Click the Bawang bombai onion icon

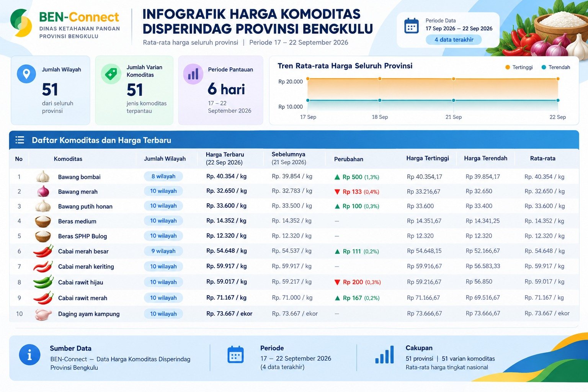[43, 176]
